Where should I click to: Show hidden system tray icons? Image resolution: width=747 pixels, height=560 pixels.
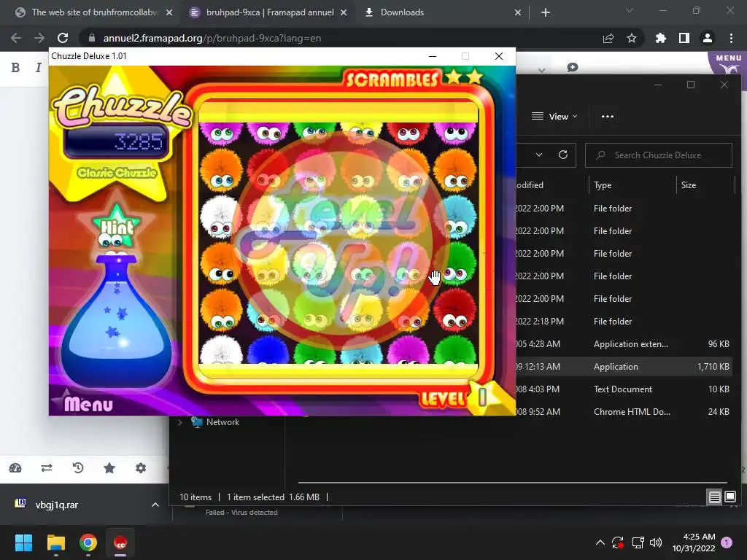pos(600,542)
